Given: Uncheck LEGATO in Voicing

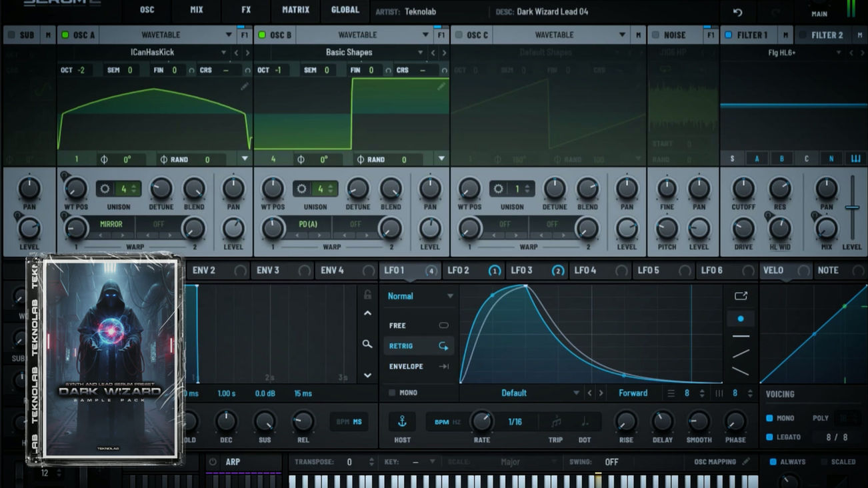Looking at the screenshot, I should (x=769, y=437).
